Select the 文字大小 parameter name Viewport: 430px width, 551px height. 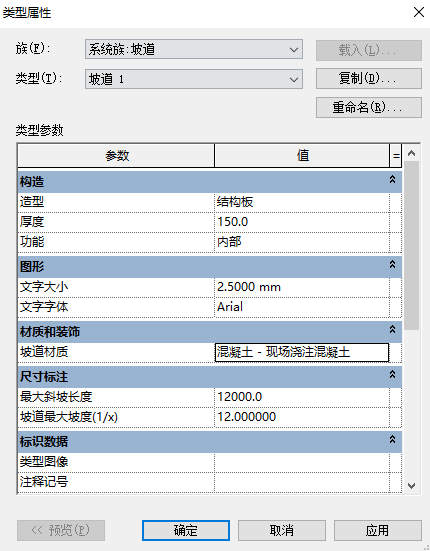pos(116,287)
